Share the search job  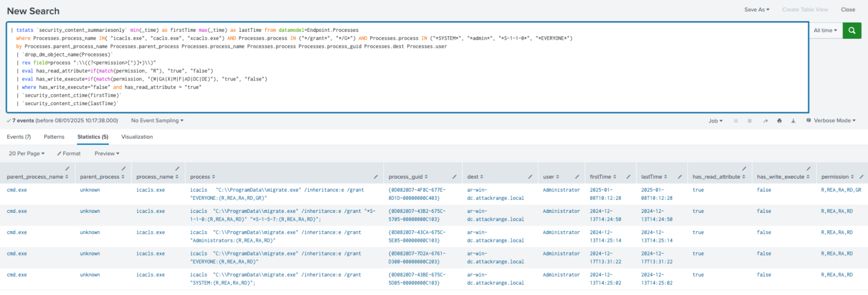tap(765, 121)
